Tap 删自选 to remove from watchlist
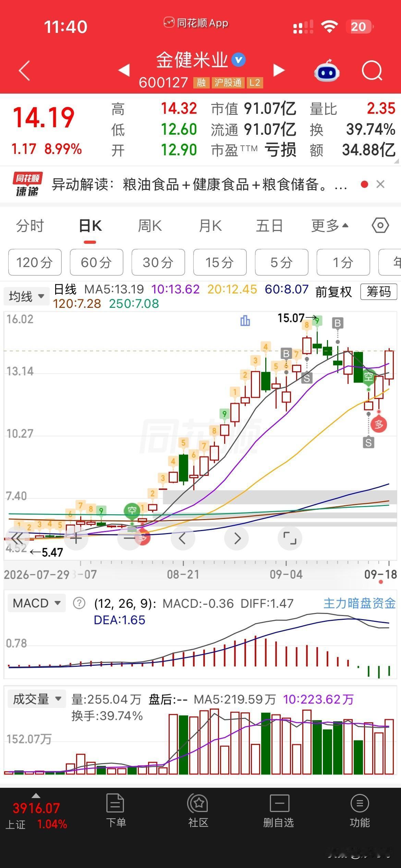401x868 pixels. tap(279, 811)
